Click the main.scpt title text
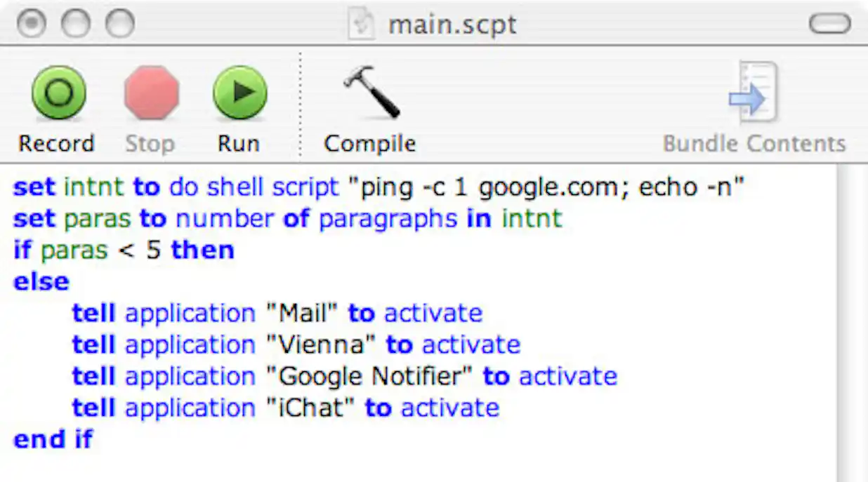This screenshot has height=482, width=868. pyautogui.click(x=453, y=24)
